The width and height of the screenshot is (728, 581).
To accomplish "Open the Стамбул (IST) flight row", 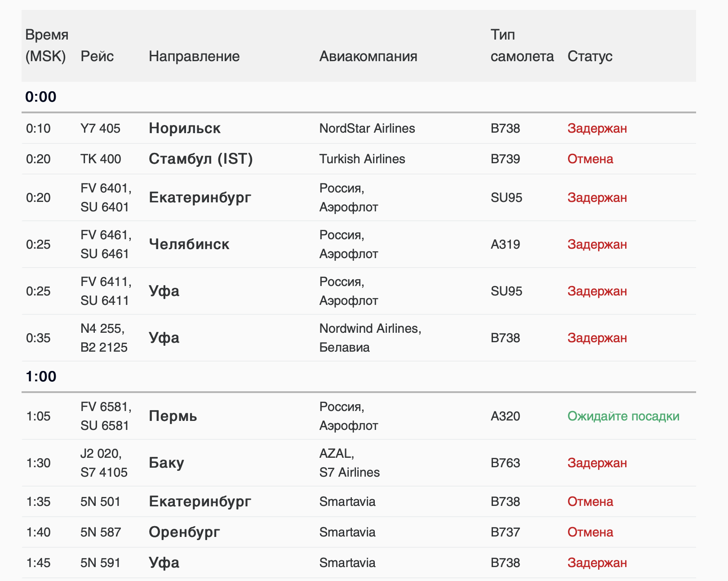I will click(x=200, y=159).
